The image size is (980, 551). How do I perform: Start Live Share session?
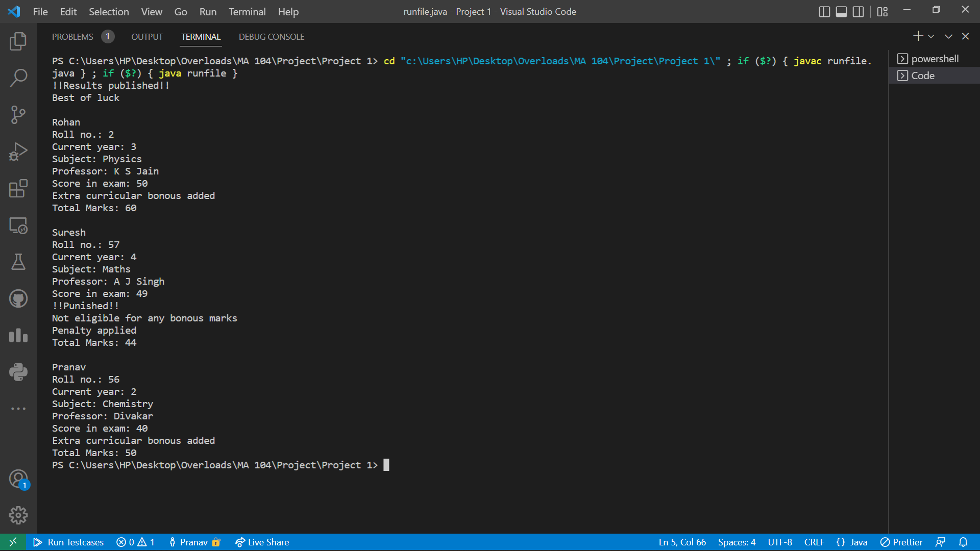click(262, 542)
